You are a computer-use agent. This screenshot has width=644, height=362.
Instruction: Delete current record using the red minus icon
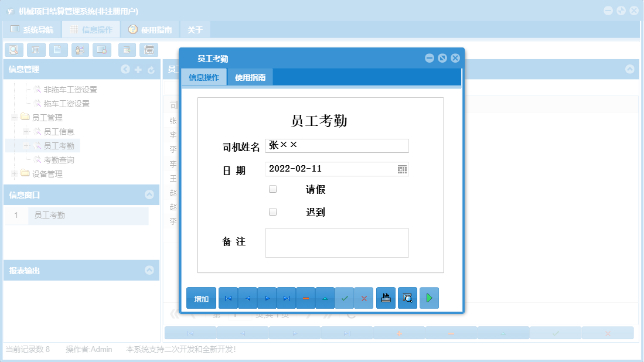point(305,298)
